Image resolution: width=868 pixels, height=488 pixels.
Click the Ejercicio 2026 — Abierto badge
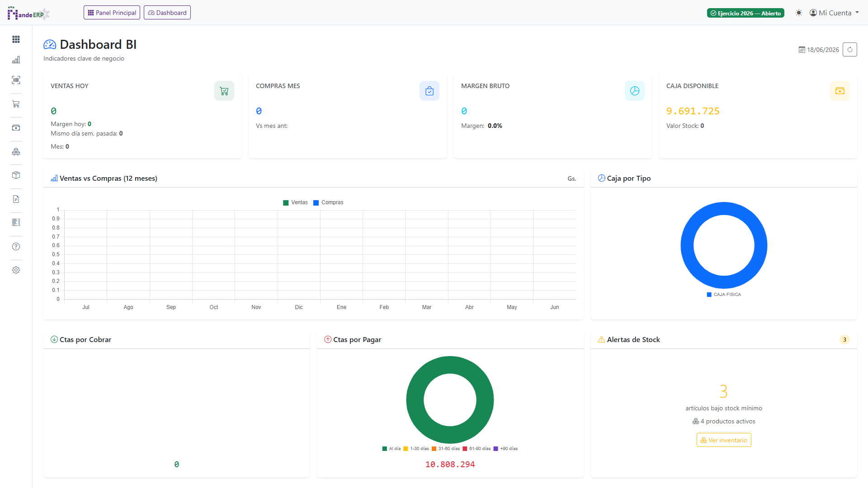click(745, 13)
